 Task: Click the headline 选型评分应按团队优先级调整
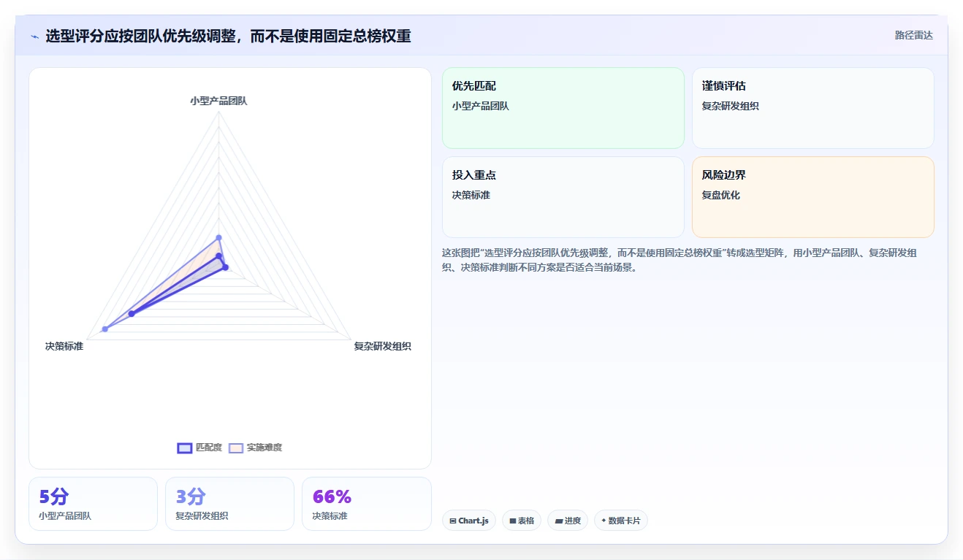228,36
